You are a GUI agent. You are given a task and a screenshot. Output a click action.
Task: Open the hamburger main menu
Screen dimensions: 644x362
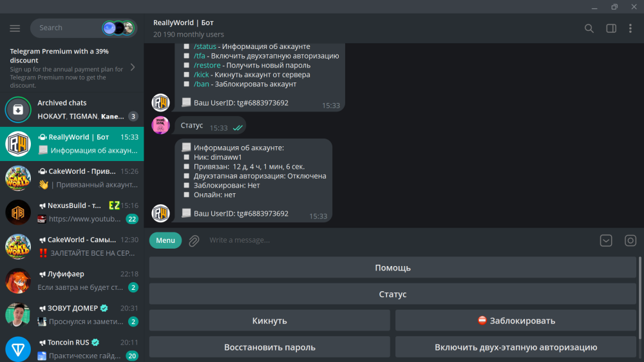point(15,28)
